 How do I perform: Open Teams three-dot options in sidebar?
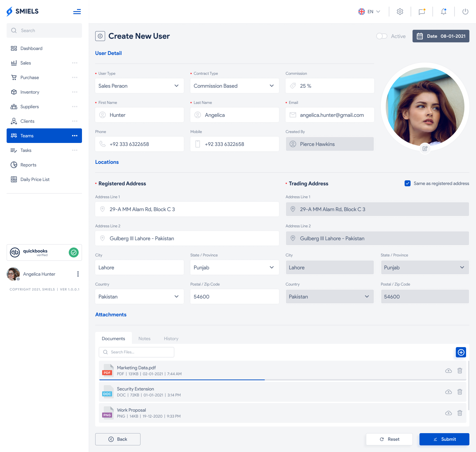75,136
